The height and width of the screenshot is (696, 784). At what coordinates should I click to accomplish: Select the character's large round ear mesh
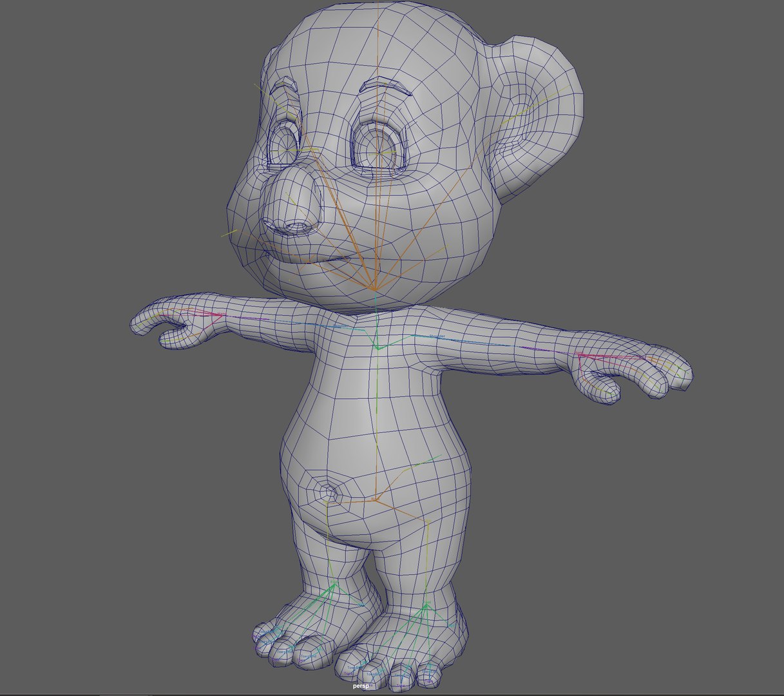(x=537, y=117)
